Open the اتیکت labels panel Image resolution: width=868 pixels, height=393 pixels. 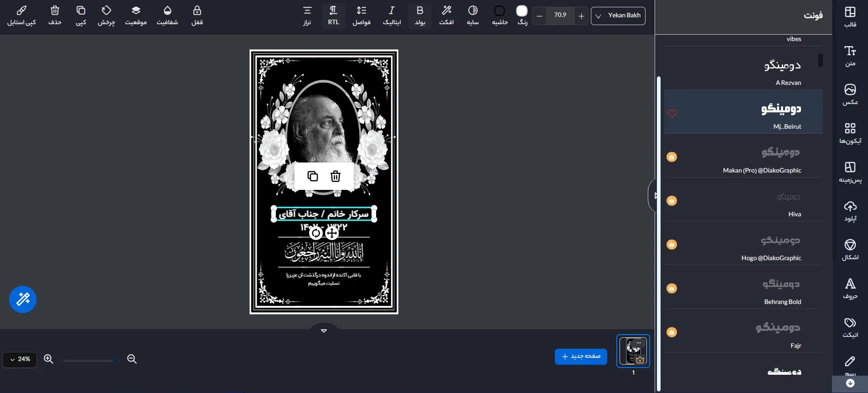click(x=850, y=327)
